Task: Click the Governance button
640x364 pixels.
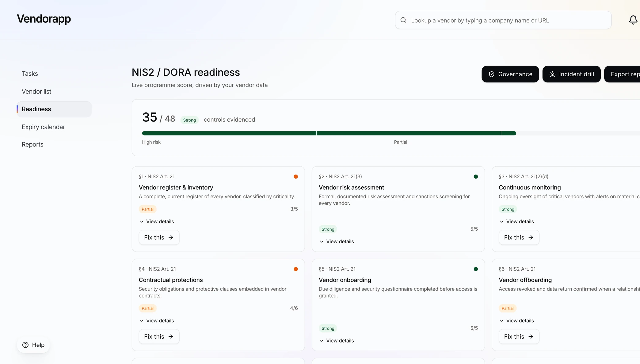Action: (x=510, y=74)
